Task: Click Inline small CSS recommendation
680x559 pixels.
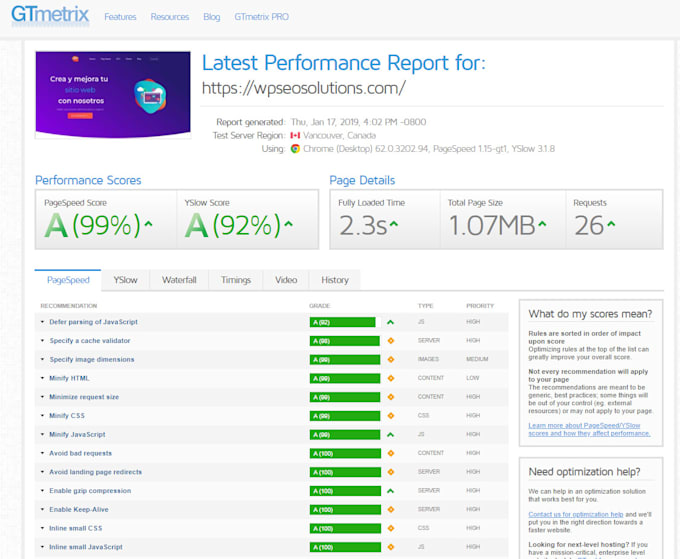Action: pyautogui.click(x=75, y=528)
